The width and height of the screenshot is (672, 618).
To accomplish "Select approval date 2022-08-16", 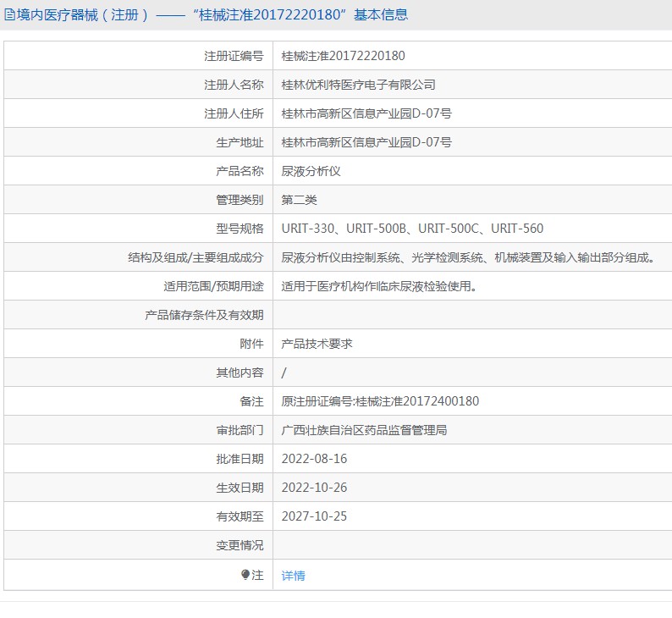I will tap(314, 459).
